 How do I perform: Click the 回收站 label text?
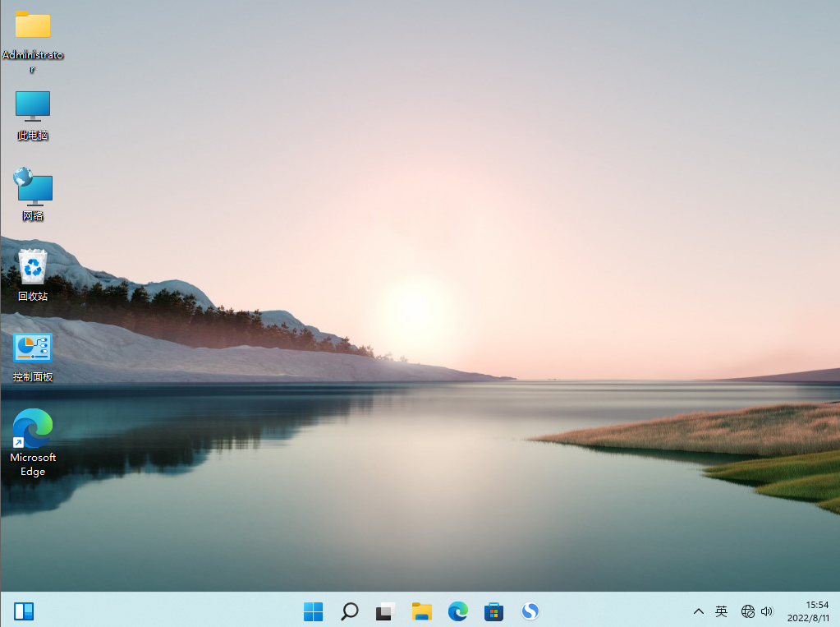(33, 296)
